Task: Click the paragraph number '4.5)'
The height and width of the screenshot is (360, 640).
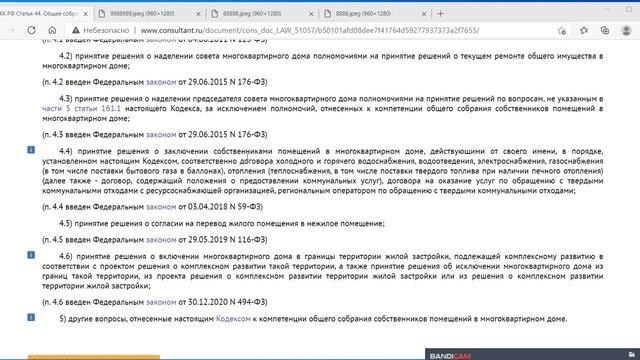Action: [x=66, y=224]
